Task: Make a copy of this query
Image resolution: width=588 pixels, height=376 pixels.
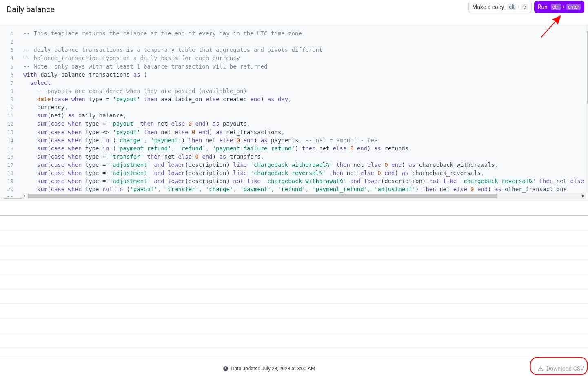Action: 488,7
